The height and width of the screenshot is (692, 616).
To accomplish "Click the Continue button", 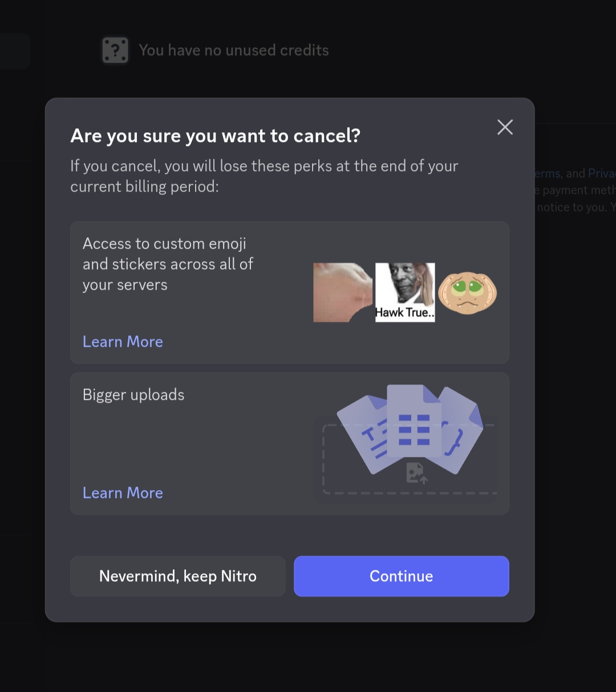I will pyautogui.click(x=401, y=576).
